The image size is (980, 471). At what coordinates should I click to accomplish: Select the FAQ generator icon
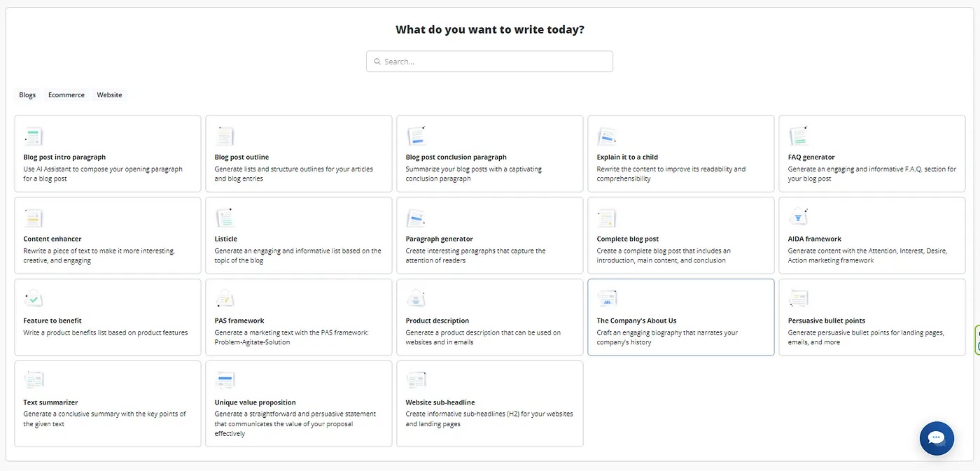798,136
